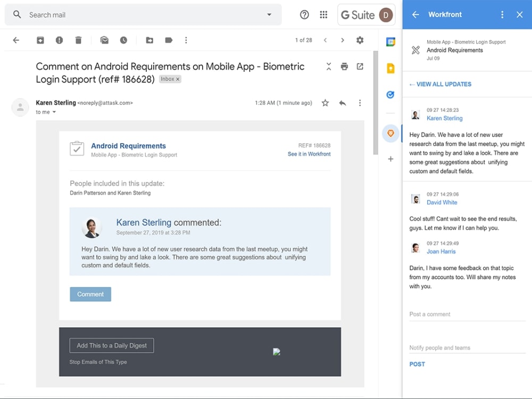The width and height of the screenshot is (532, 399).
Task: Get more add-ons with plus icon
Action: 390,159
